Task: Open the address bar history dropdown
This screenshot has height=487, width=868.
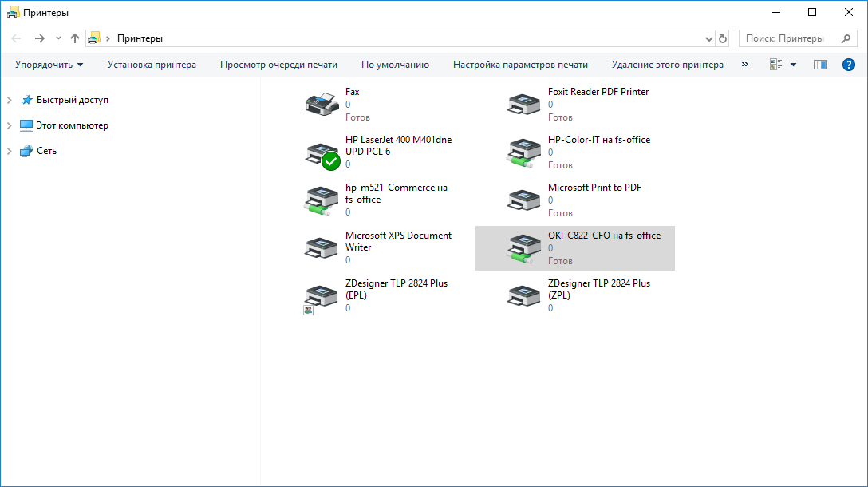Action: [708, 39]
